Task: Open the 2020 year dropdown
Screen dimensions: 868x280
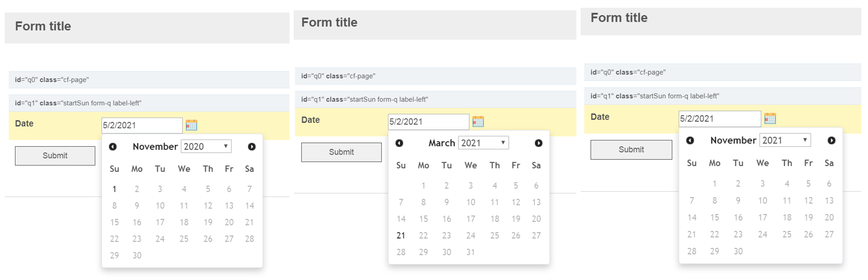Action: 206,147
